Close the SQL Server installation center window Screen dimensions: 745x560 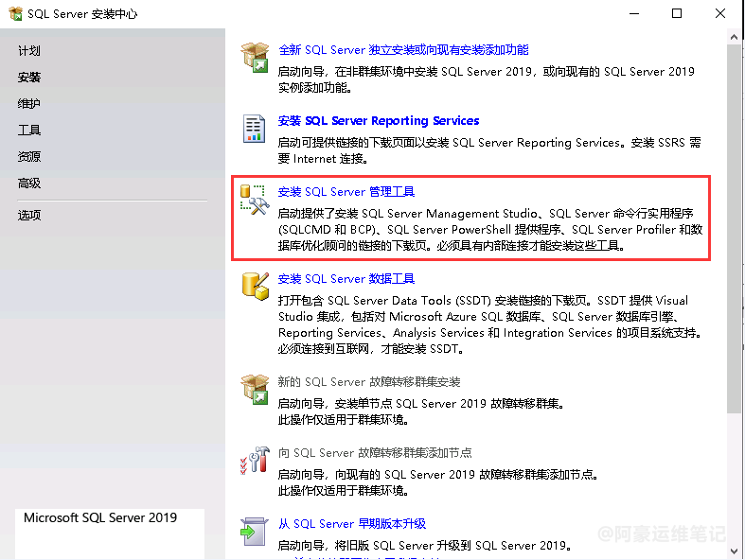coord(720,14)
